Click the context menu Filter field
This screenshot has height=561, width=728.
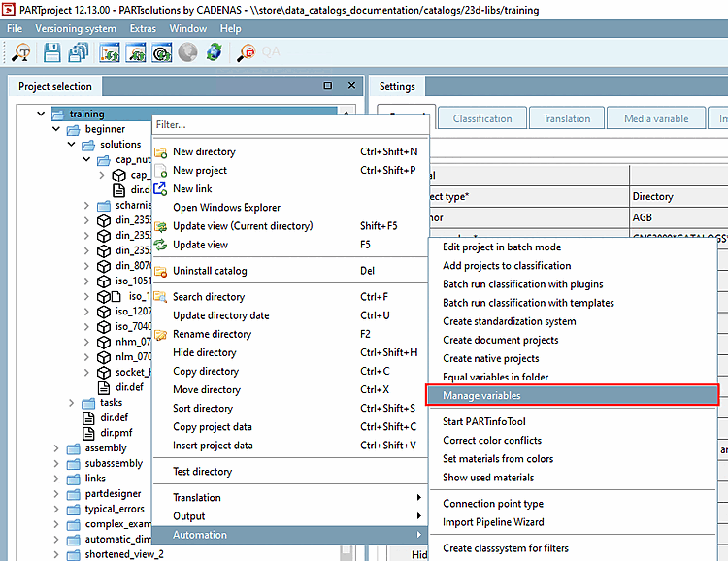click(290, 124)
